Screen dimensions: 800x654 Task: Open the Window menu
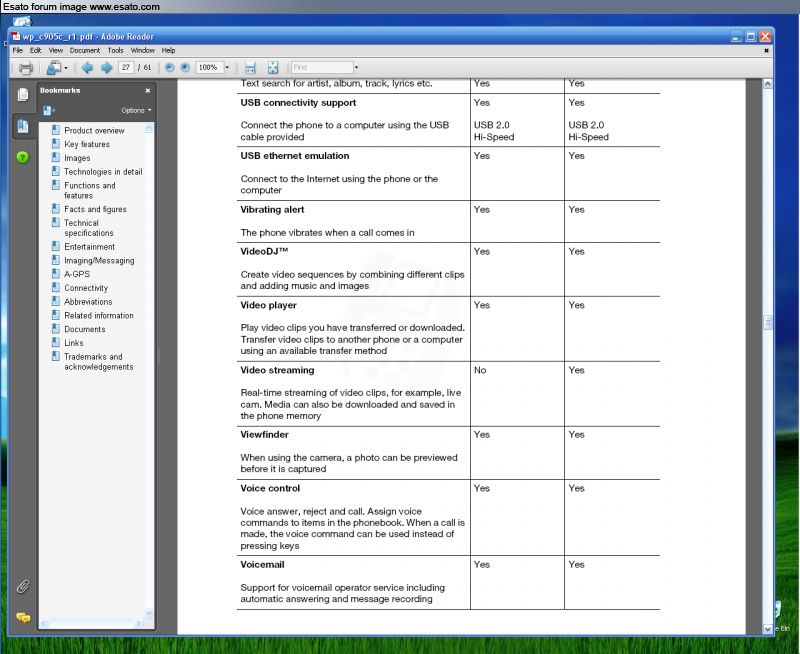click(x=142, y=51)
